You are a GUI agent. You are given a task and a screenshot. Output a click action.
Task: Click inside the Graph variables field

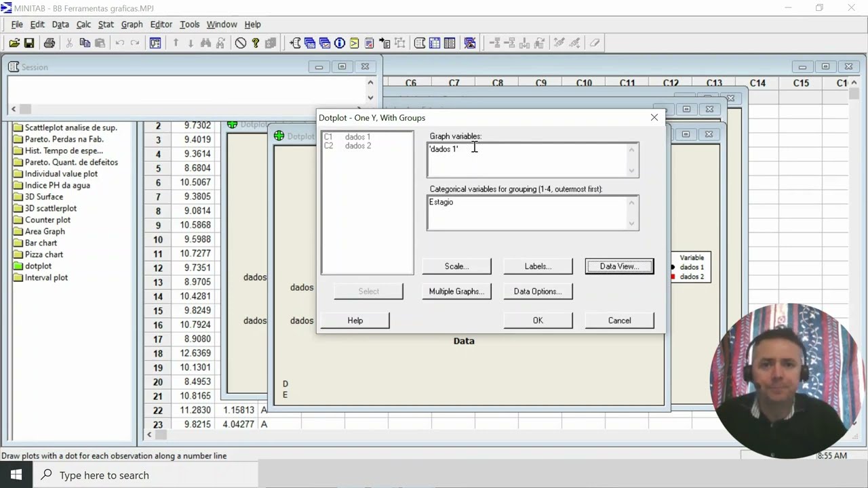click(x=532, y=160)
